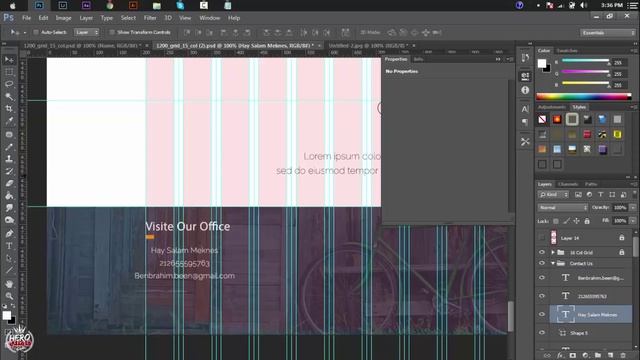Click Create a new layer icon
The image size is (640, 360).
pyautogui.click(x=611, y=356)
